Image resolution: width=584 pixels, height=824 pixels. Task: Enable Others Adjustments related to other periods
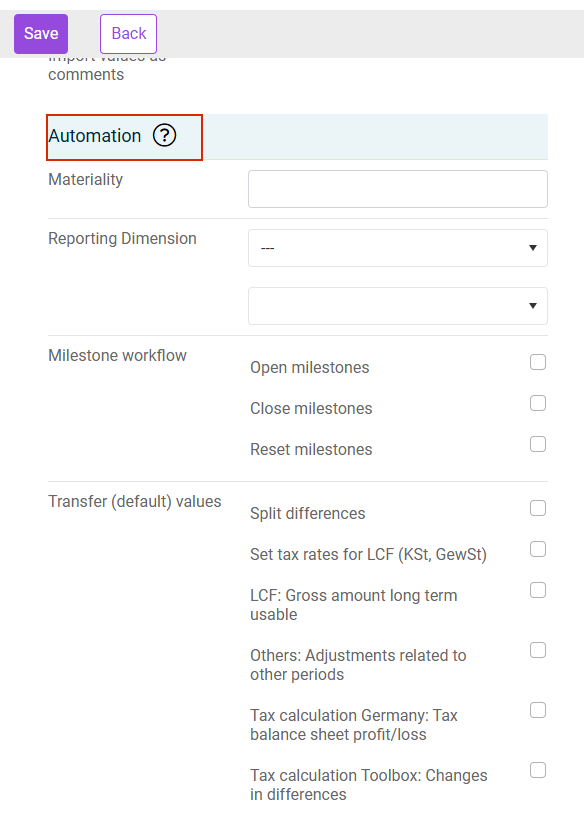(x=538, y=650)
